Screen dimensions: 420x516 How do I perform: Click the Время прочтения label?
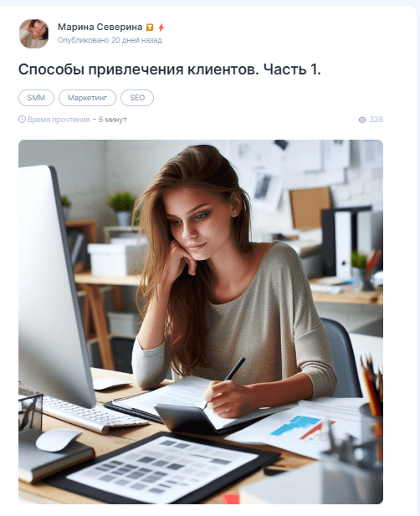pyautogui.click(x=59, y=120)
